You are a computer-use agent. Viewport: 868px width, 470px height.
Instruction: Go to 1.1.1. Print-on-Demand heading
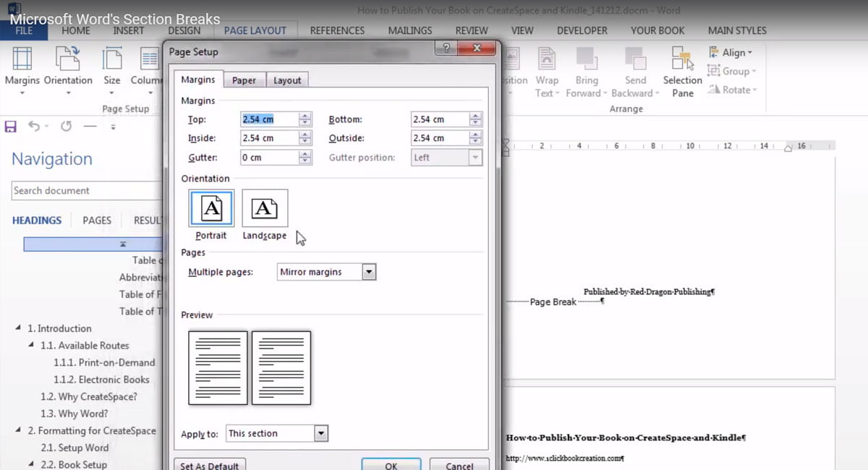point(104,362)
